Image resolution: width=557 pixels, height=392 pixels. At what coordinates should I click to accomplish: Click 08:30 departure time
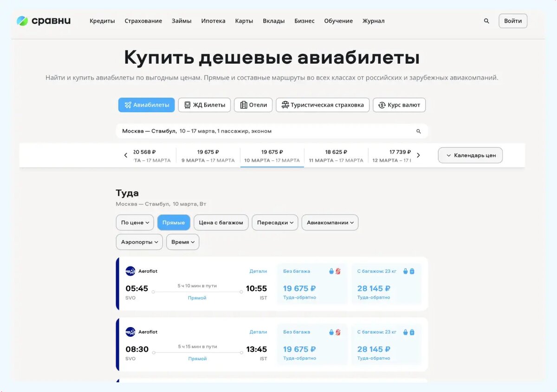click(137, 349)
